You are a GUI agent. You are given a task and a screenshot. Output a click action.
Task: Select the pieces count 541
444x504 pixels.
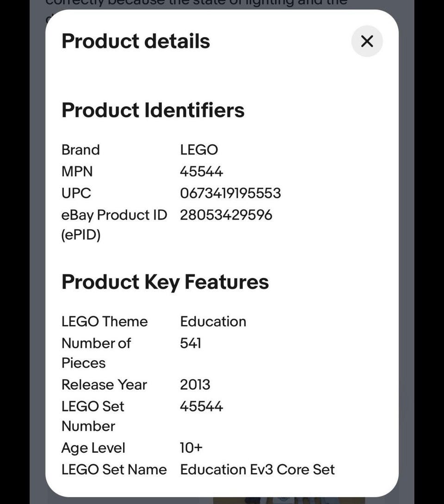click(190, 343)
